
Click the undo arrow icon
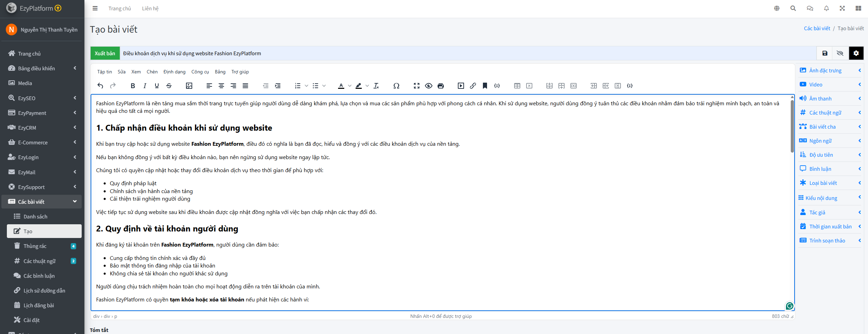coord(100,86)
